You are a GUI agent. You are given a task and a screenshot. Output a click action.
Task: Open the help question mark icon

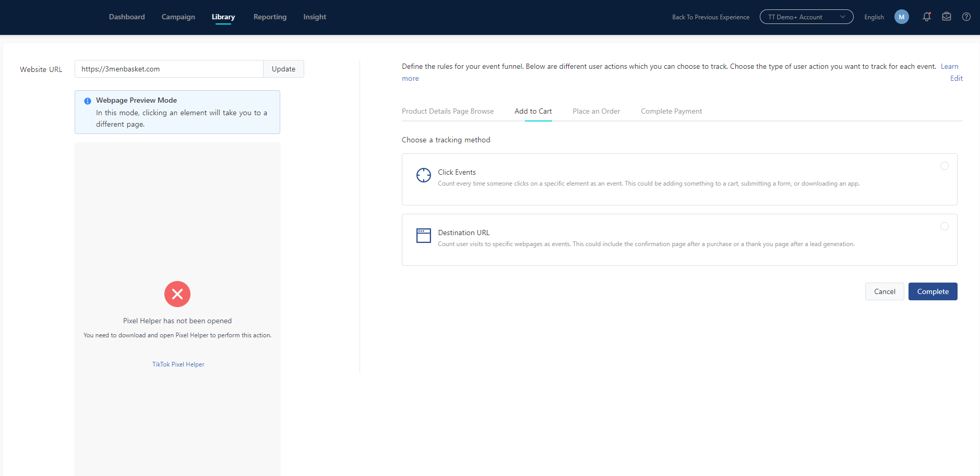[x=966, y=17]
